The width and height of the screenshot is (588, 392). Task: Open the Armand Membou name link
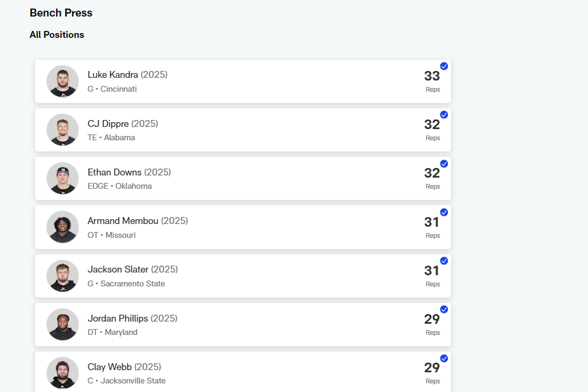123,221
